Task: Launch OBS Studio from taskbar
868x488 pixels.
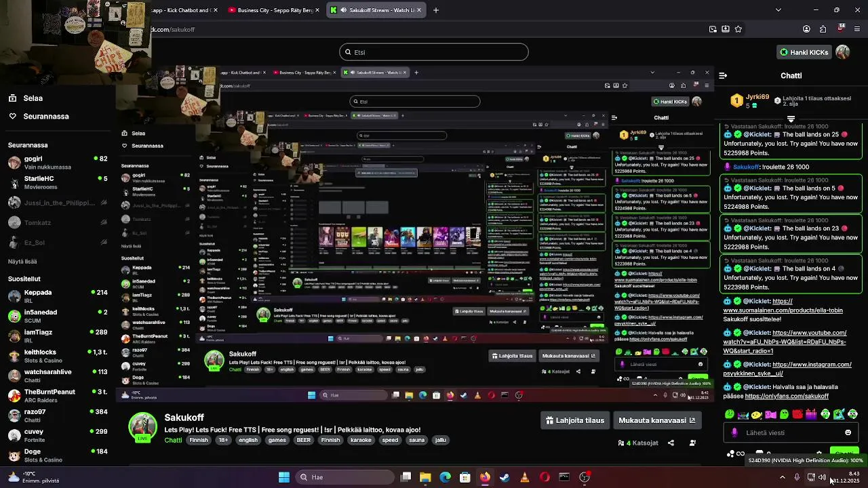Action: pos(585,477)
